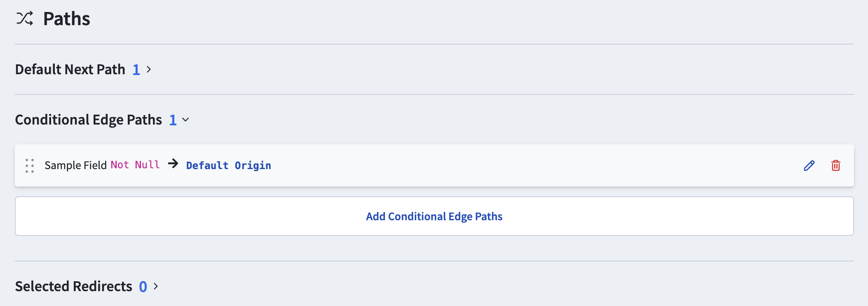Expand the Selected Redirects chevron
The width and height of the screenshot is (868, 306).
pos(156,286)
